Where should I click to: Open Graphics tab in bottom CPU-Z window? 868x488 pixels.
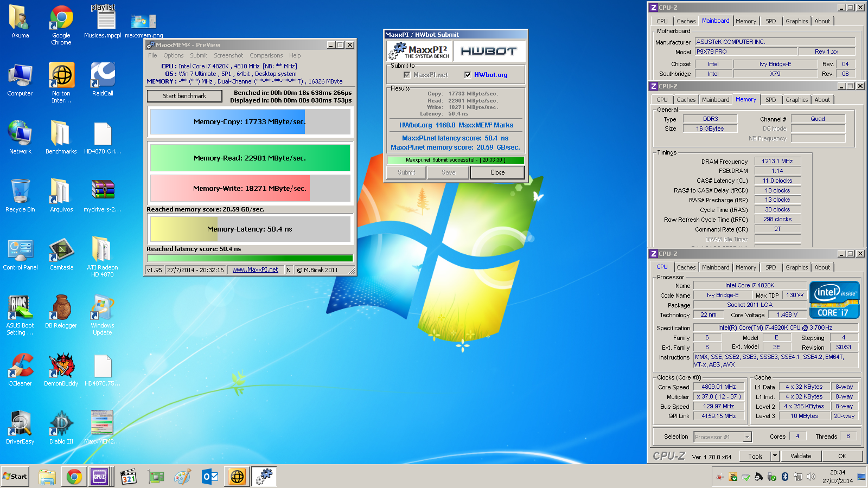[x=796, y=267]
